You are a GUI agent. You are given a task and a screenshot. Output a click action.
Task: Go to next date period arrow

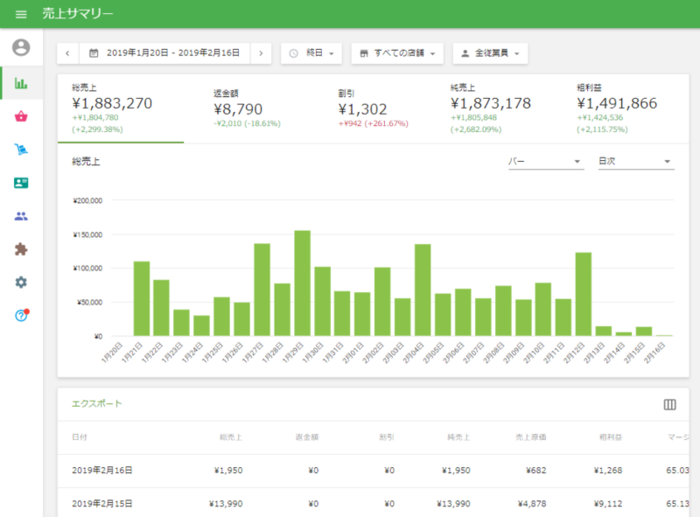[x=261, y=52]
